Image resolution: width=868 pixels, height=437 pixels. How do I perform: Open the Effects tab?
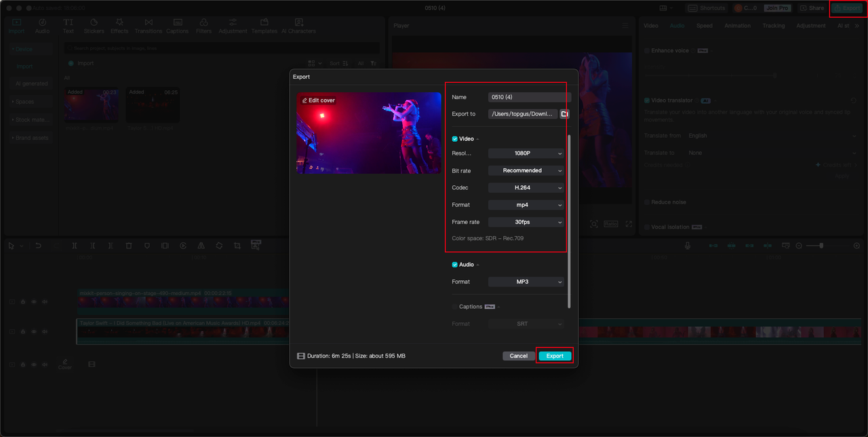[x=119, y=26]
